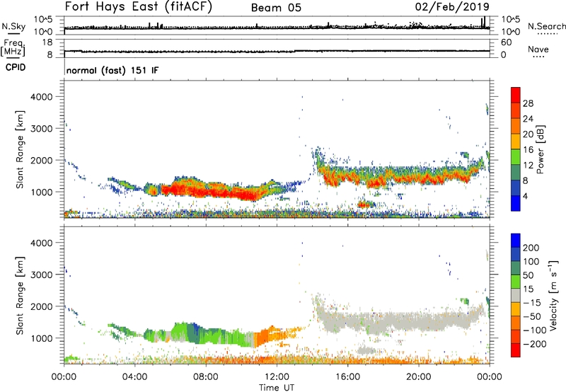This screenshot has width=566, height=392.
Task: Click the date '02/Feb/2019'
Action: coord(452,7)
